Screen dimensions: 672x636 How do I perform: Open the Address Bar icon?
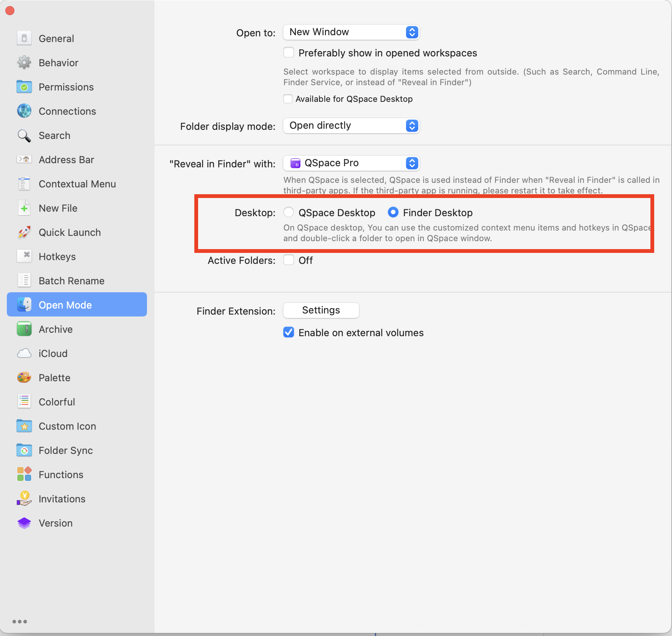tap(24, 159)
